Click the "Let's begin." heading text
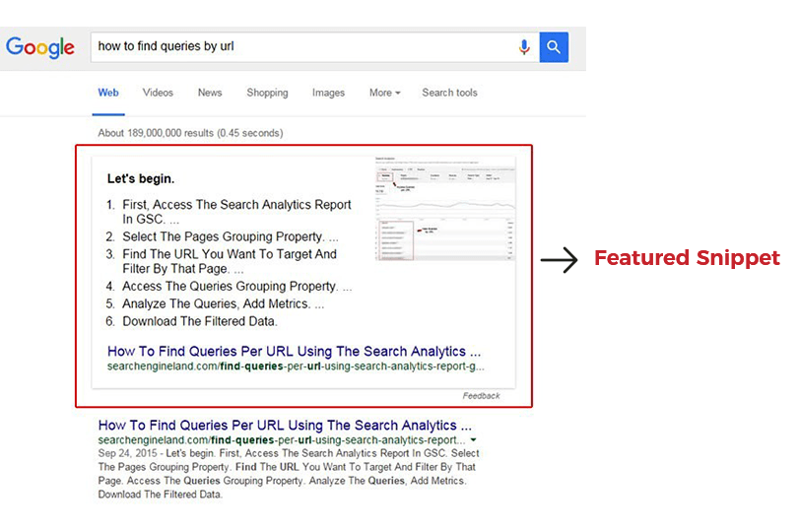The image size is (798, 532). coord(141,178)
